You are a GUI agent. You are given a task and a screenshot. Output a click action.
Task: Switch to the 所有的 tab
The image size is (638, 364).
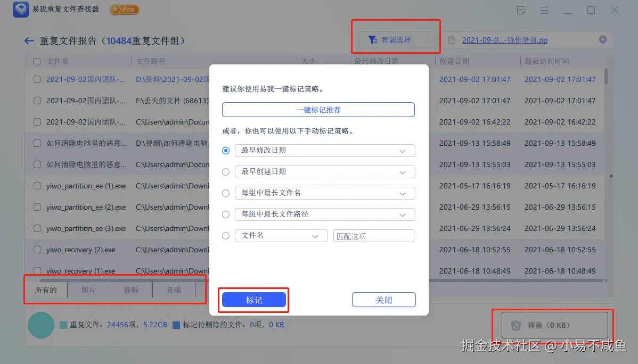point(46,290)
